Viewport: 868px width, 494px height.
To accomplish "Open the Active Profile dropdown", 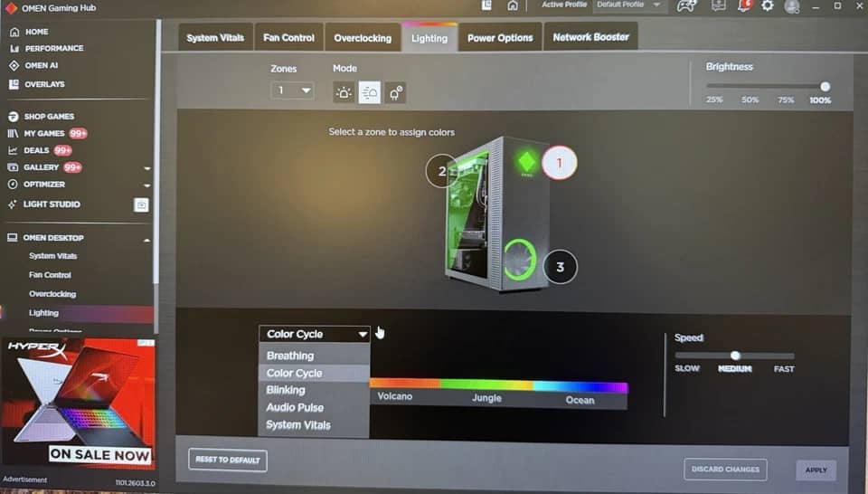I will [629, 5].
